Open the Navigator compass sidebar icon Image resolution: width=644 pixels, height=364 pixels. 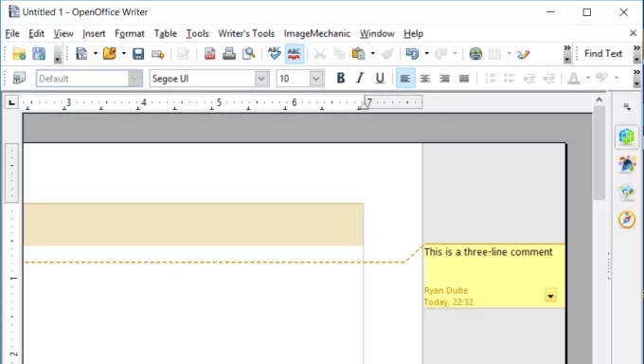627,219
